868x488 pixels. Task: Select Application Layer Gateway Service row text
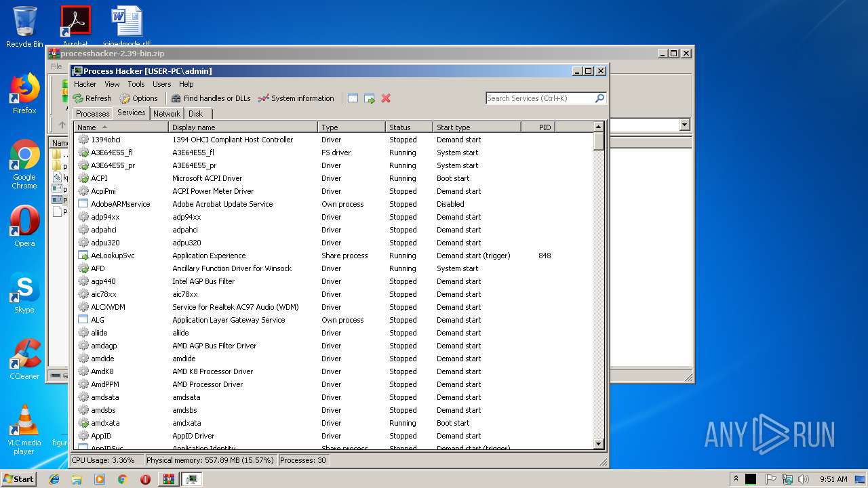tap(229, 320)
